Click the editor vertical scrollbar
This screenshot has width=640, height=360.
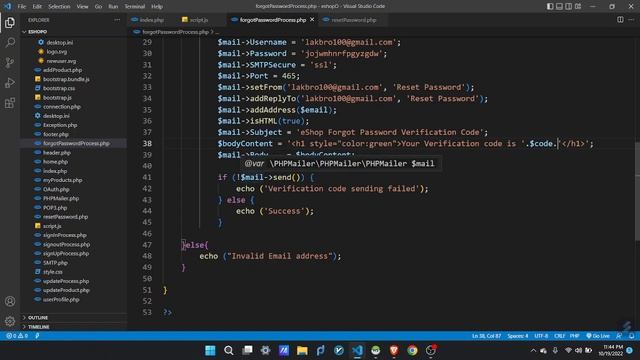(638, 192)
